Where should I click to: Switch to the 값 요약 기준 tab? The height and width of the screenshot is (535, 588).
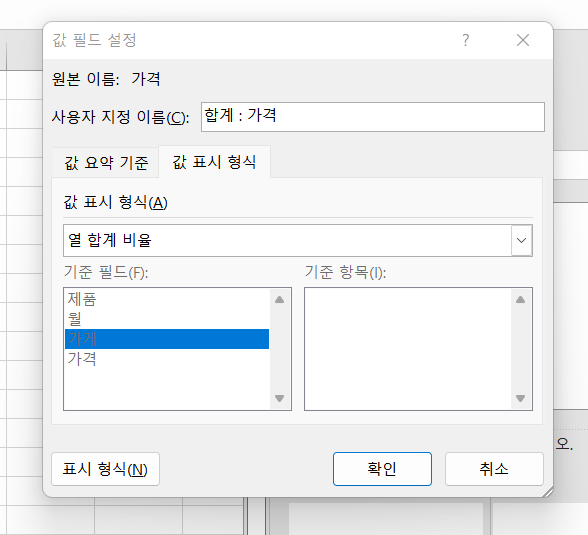tap(106, 163)
